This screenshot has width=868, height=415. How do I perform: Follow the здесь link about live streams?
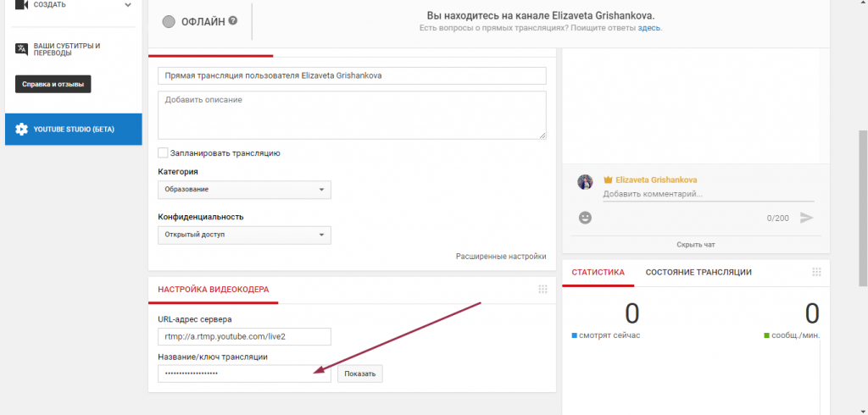pos(648,28)
